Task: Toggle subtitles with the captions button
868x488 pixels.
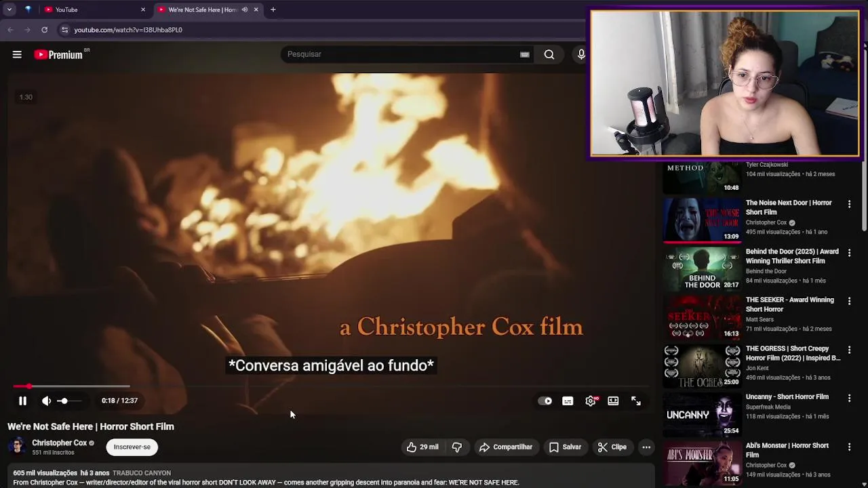Action: tap(568, 401)
